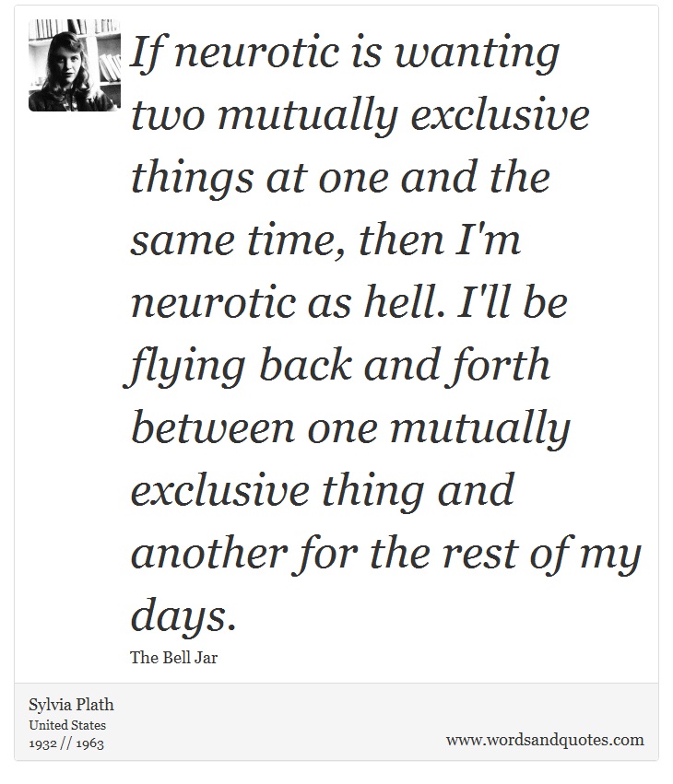Click the word "things" in the quote
The image size is (673, 784).
point(192,179)
